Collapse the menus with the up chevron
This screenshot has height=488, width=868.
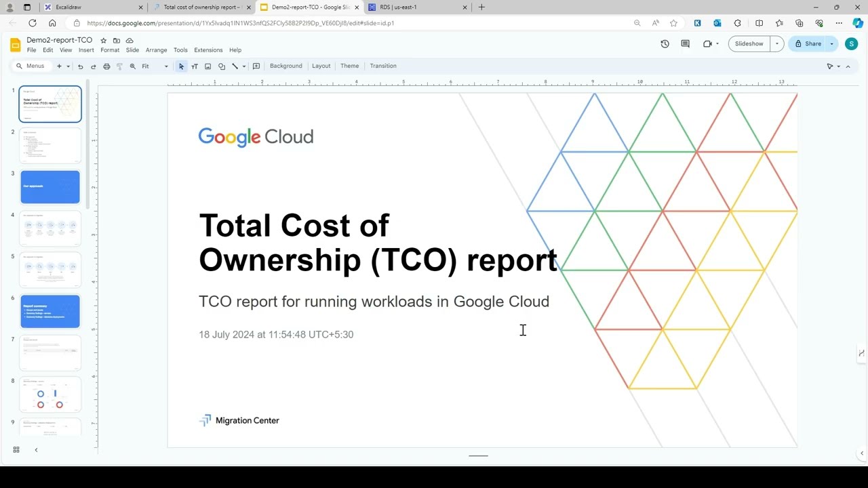pyautogui.click(x=848, y=66)
